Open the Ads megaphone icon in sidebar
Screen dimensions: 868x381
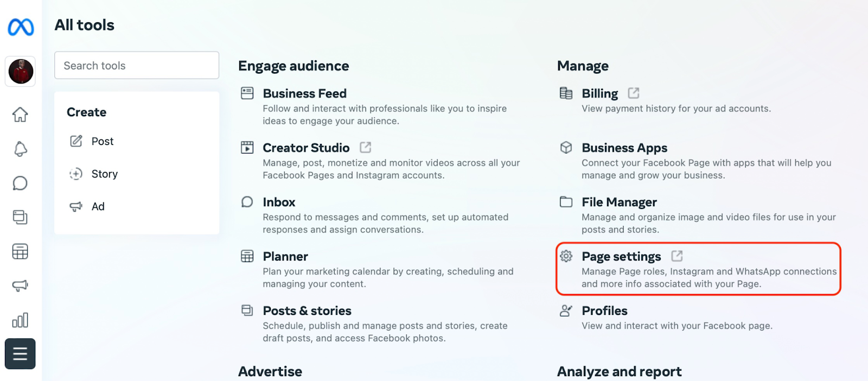tap(20, 285)
